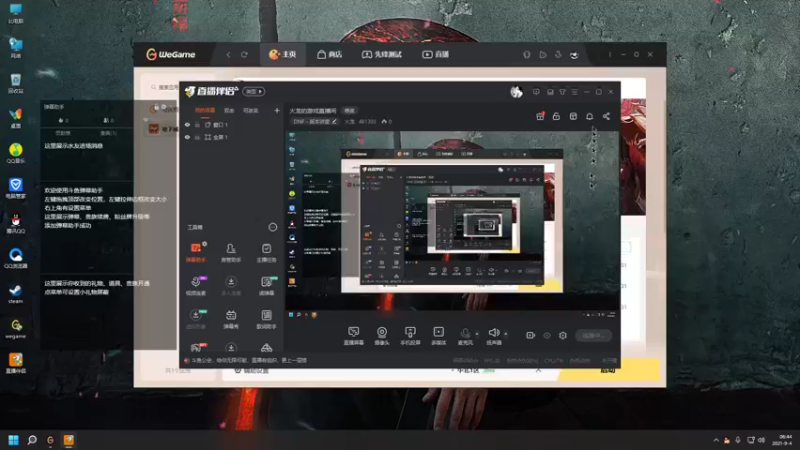800x450 pixels.
Task: Expand speaker device dropdown arrow
Action: [506, 334]
